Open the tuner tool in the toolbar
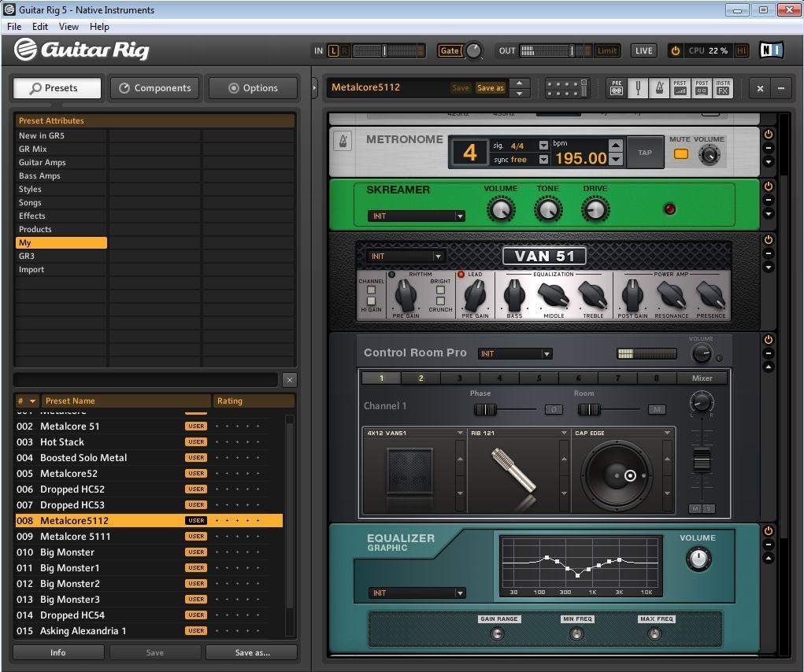 (x=638, y=88)
